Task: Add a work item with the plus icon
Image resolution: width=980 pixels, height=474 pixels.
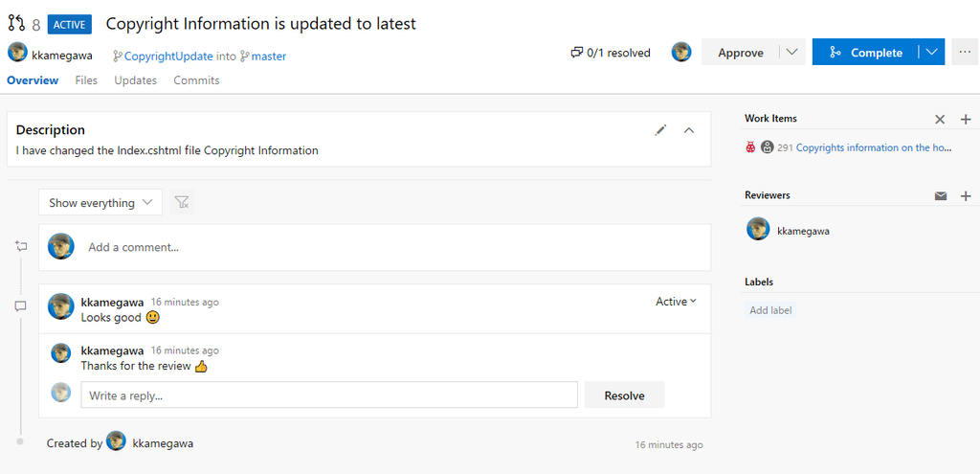Action: click(966, 119)
